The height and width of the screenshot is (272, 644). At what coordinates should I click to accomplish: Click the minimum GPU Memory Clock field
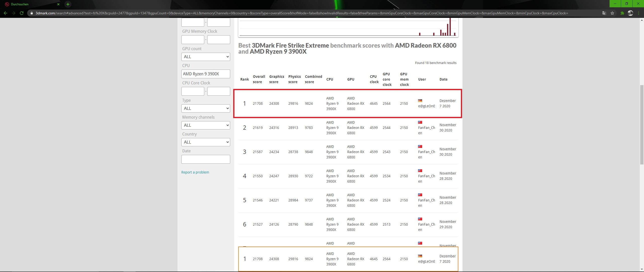tap(193, 40)
